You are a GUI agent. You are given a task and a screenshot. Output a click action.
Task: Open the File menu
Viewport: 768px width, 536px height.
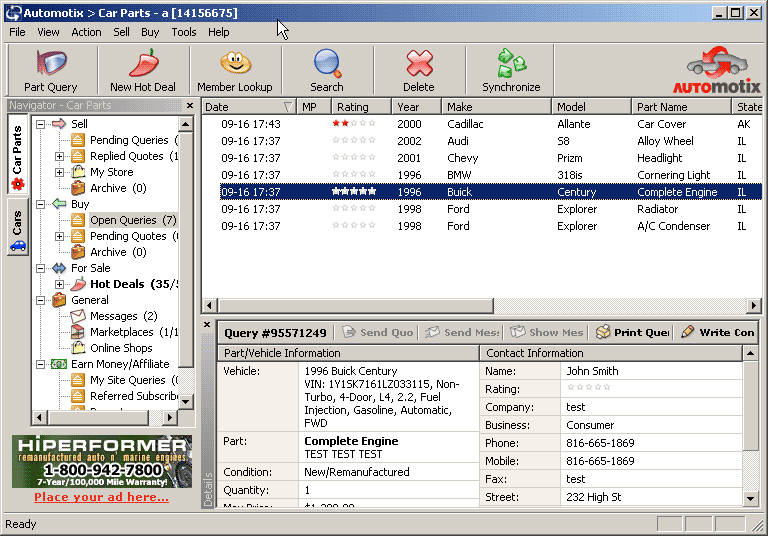click(x=17, y=32)
